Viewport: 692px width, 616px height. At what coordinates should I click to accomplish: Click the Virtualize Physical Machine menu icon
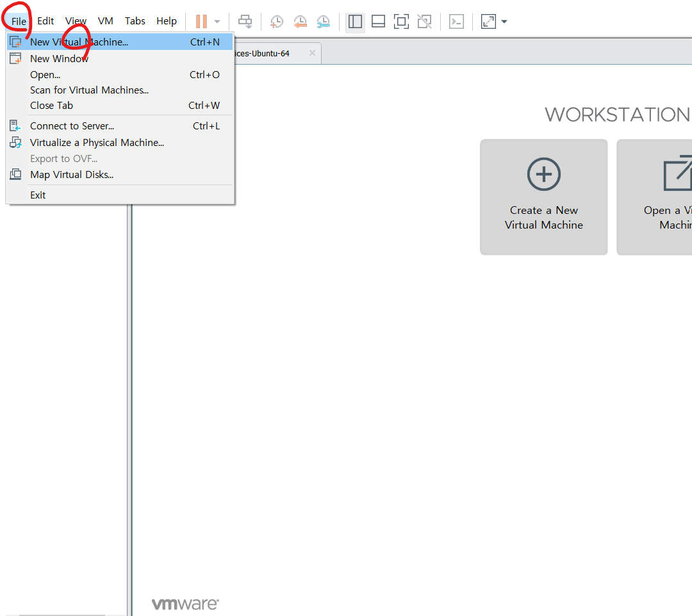[x=15, y=142]
